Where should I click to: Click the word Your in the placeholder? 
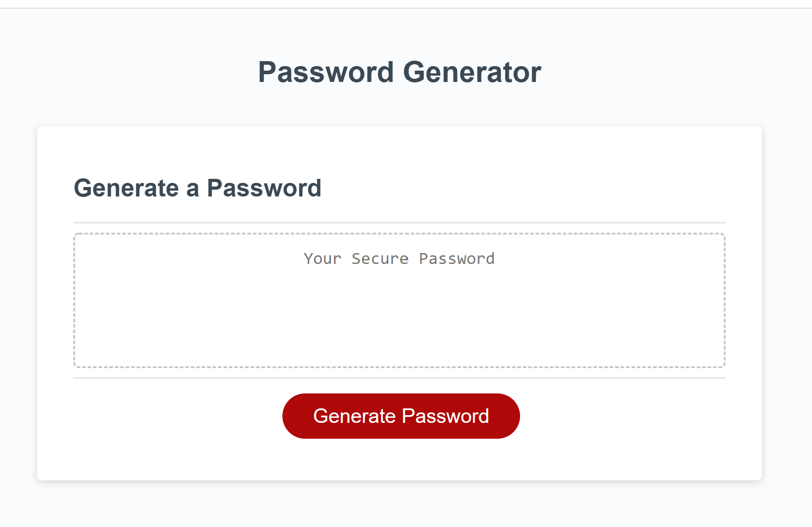pyautogui.click(x=323, y=259)
